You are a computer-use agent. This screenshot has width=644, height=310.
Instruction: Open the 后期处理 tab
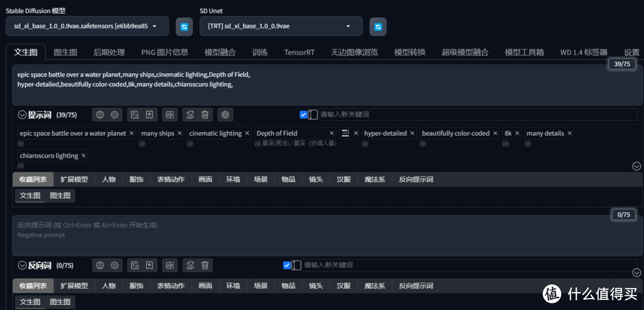[x=109, y=52]
